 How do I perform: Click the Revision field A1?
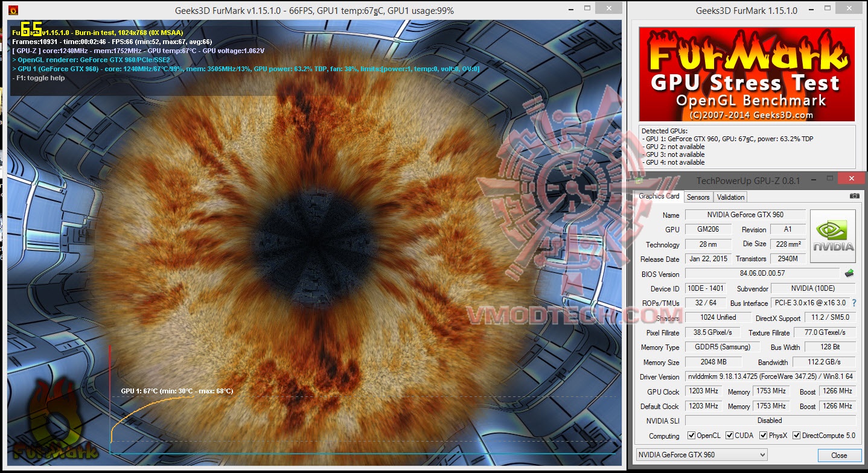(x=788, y=229)
